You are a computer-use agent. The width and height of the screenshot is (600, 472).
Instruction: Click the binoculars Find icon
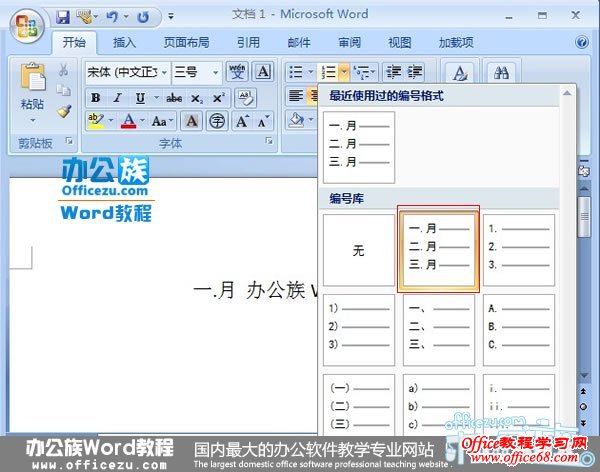pos(503,73)
